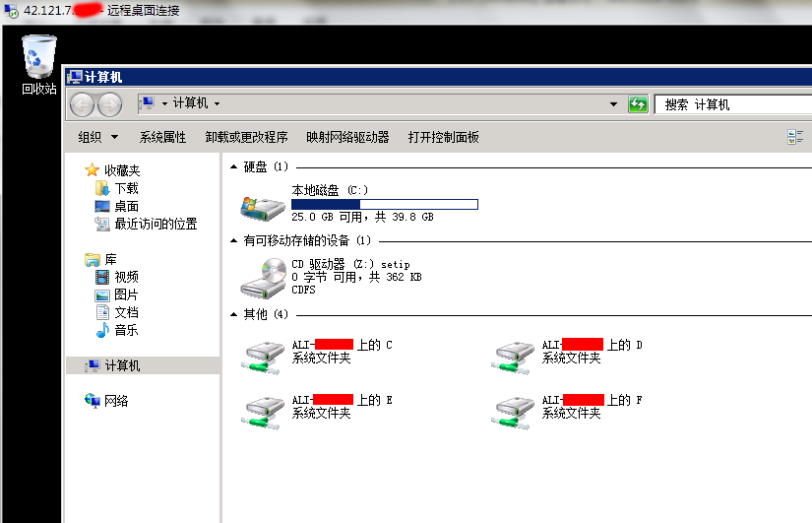This screenshot has height=523, width=812.
Task: Click the change view icon in toolbar
Action: tap(795, 137)
